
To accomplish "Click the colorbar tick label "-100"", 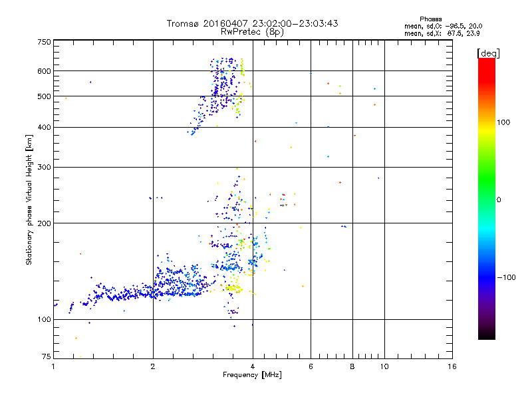I will (x=506, y=277).
